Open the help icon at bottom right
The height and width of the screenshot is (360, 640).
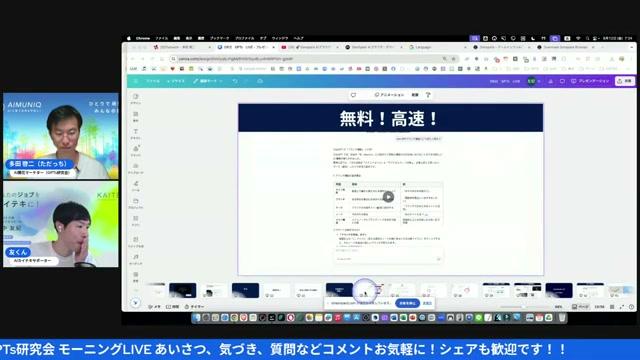pos(631,307)
